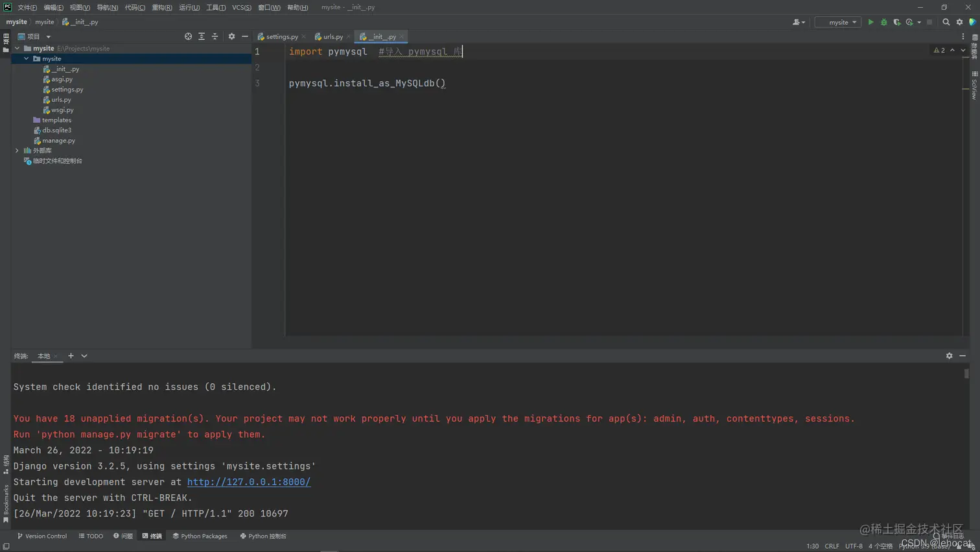Hide the project panel

244,36
